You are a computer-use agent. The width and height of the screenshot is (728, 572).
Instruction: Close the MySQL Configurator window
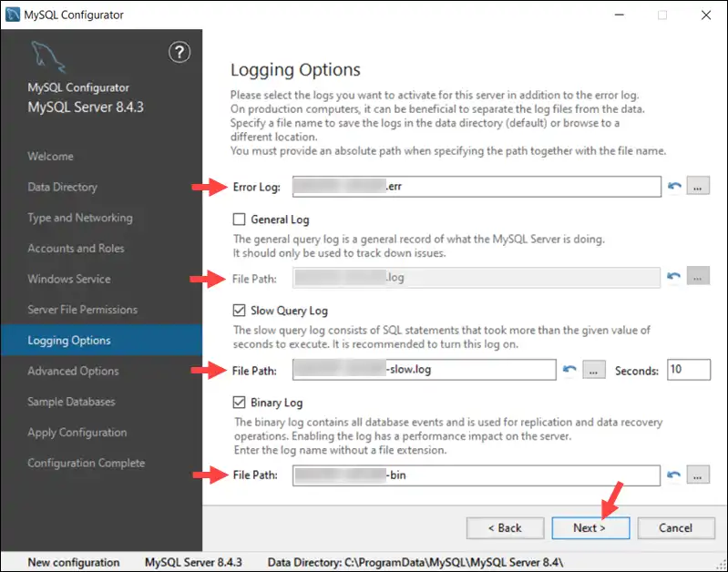[x=706, y=15]
